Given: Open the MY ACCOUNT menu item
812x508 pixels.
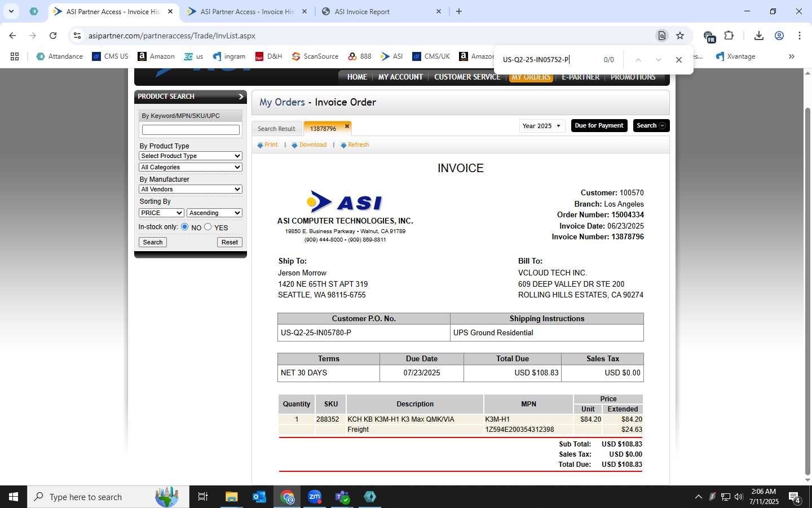Looking at the screenshot, I should pyautogui.click(x=400, y=77).
